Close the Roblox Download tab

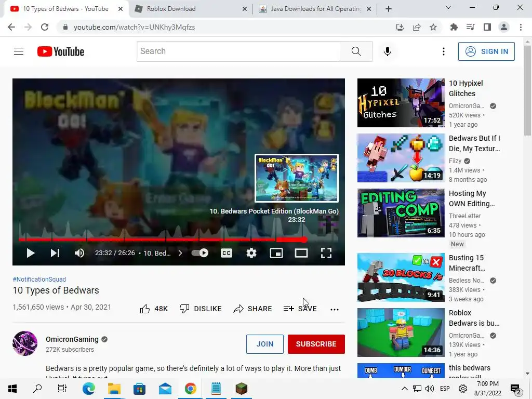click(245, 9)
